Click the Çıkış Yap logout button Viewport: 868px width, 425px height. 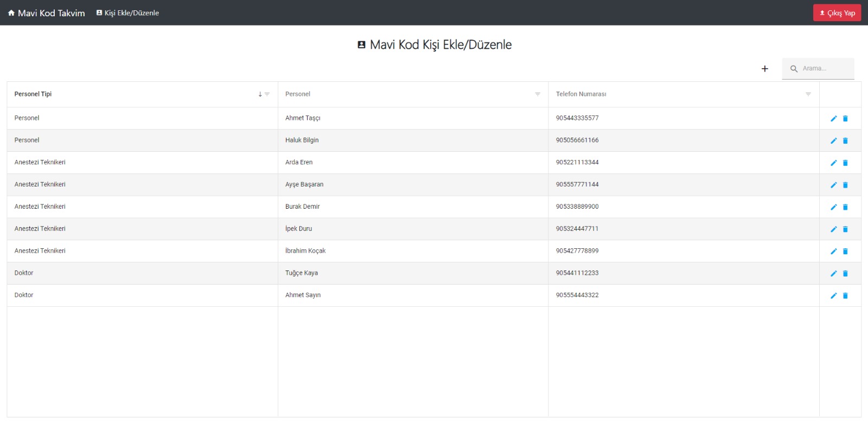point(837,13)
